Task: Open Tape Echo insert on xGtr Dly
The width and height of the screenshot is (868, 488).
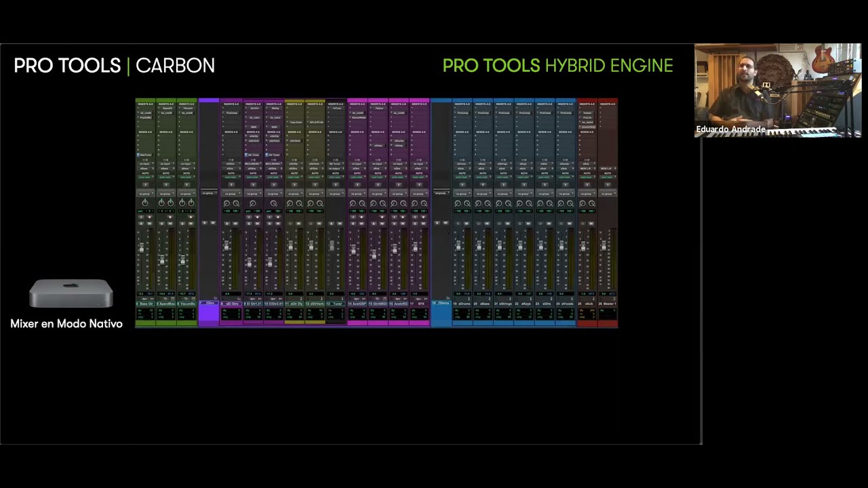Action: click(x=294, y=122)
